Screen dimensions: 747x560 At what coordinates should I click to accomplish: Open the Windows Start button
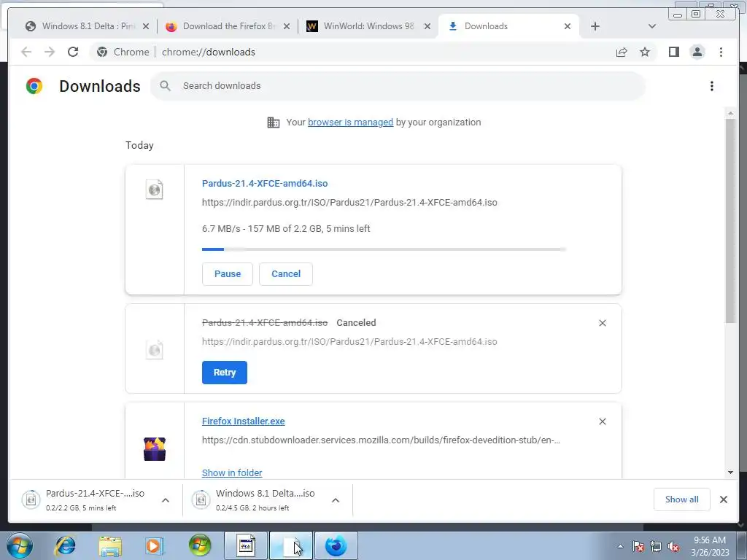(x=20, y=545)
